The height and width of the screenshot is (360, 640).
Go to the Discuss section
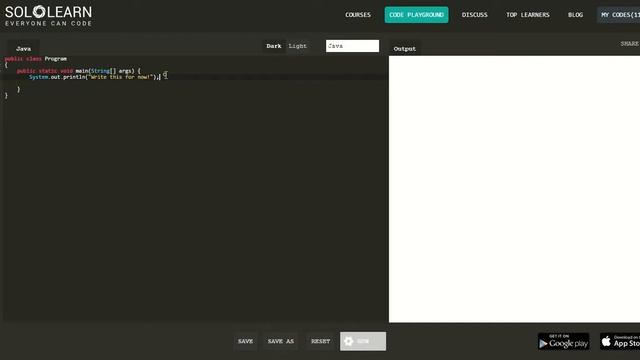click(474, 15)
